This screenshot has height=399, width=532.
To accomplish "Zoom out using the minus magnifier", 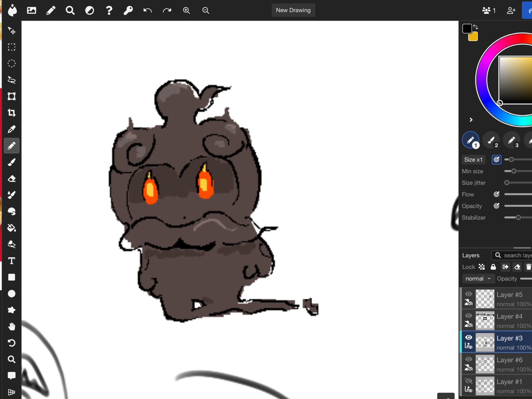I will click(x=205, y=10).
